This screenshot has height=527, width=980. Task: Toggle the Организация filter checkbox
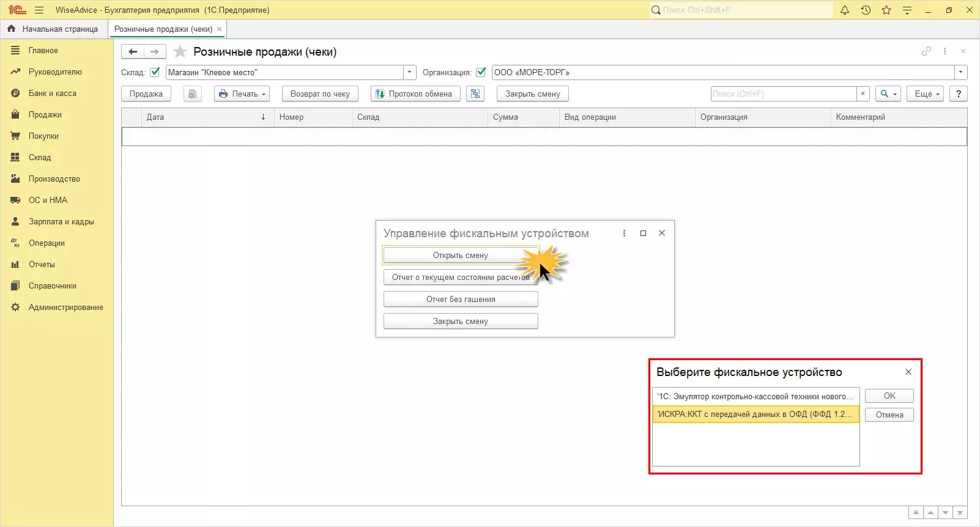481,72
